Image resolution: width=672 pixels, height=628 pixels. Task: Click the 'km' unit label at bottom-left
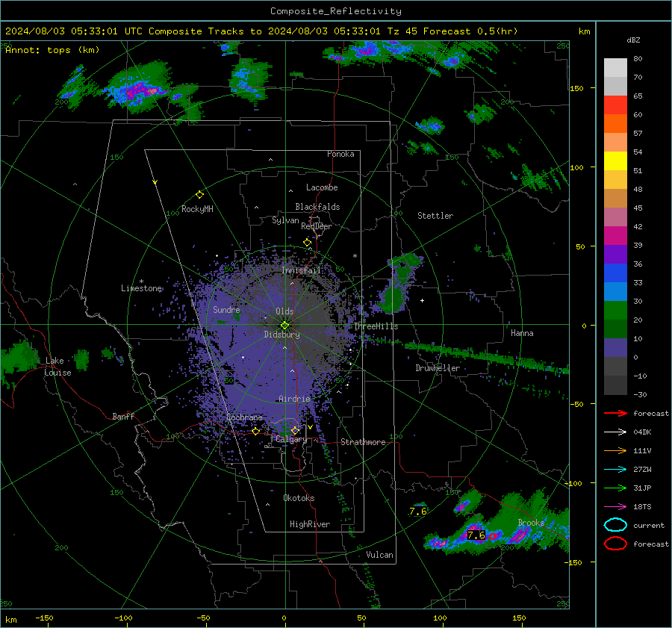[x=10, y=620]
